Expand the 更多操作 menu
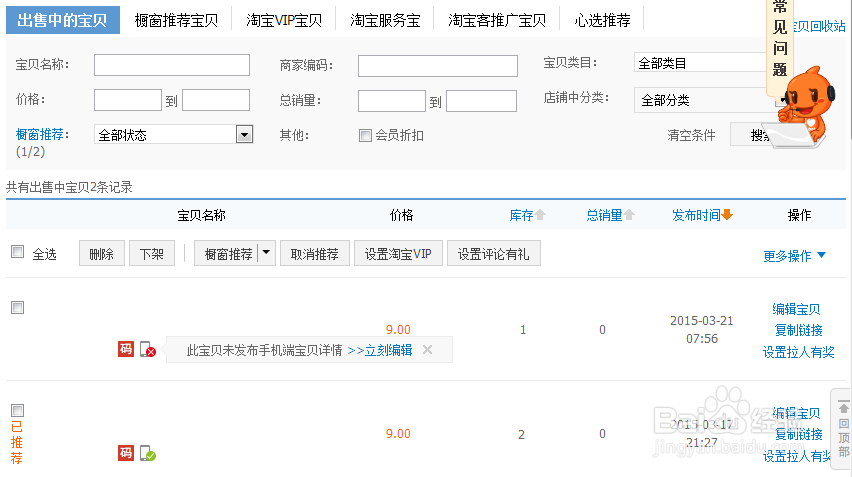The width and height of the screenshot is (852, 477). point(794,255)
